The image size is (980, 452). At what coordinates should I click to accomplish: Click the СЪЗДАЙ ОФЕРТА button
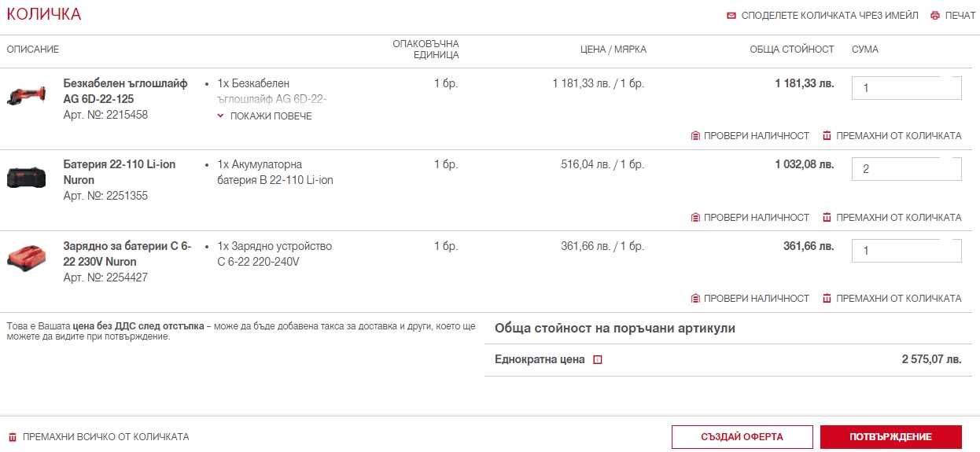(x=742, y=437)
